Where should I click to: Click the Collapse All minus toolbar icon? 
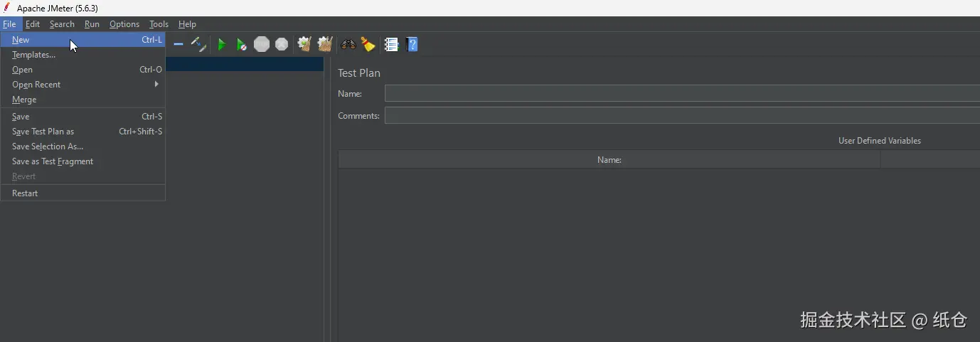(x=179, y=44)
